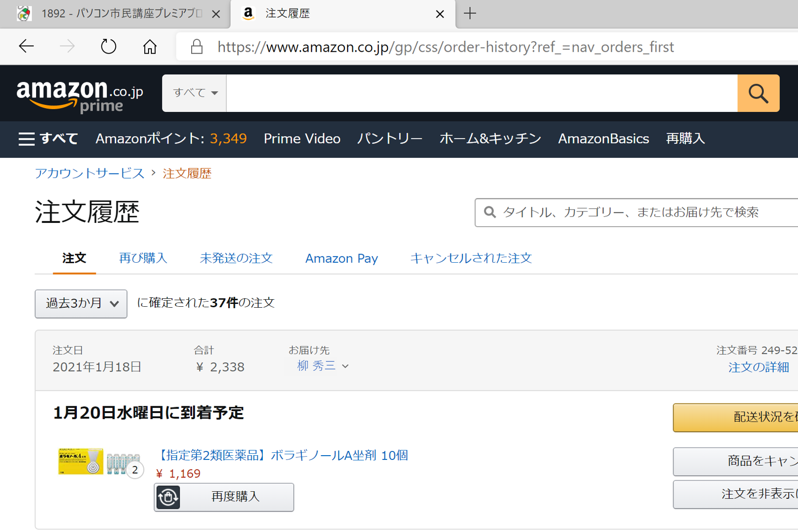Image resolution: width=798 pixels, height=532 pixels.
Task: Click the magnifier icon in order search box
Action: pos(490,212)
